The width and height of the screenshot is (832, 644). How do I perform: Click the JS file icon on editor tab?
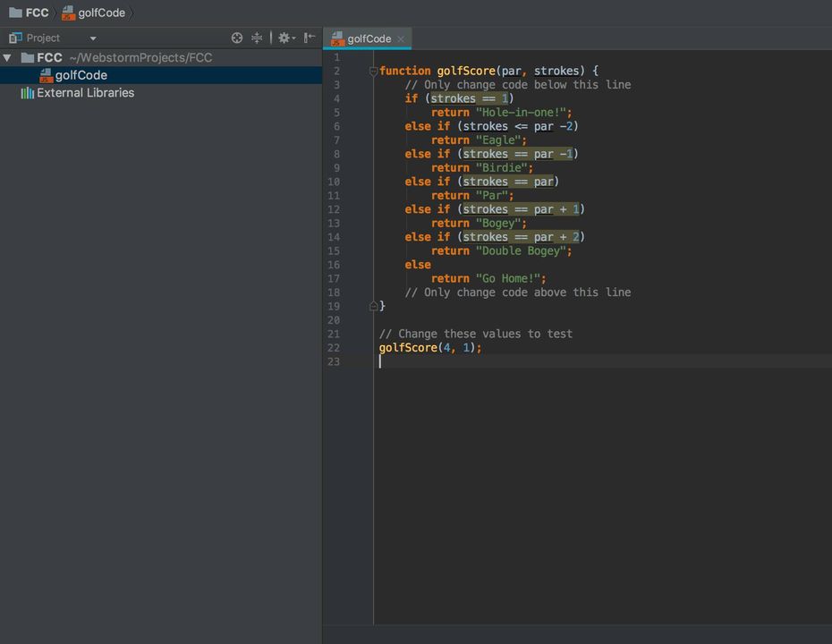tap(337, 38)
